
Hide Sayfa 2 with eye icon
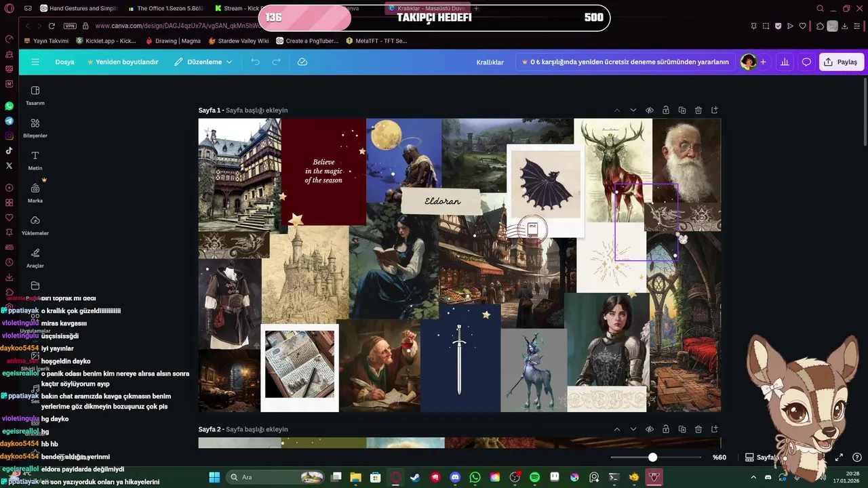pyautogui.click(x=650, y=429)
